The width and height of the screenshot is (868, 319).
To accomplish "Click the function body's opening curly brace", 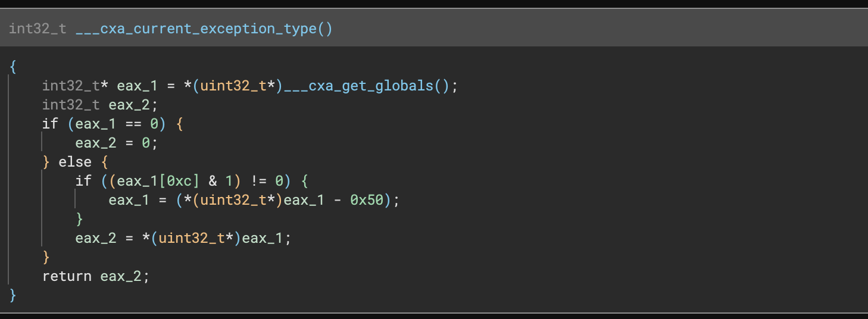I will [13, 67].
